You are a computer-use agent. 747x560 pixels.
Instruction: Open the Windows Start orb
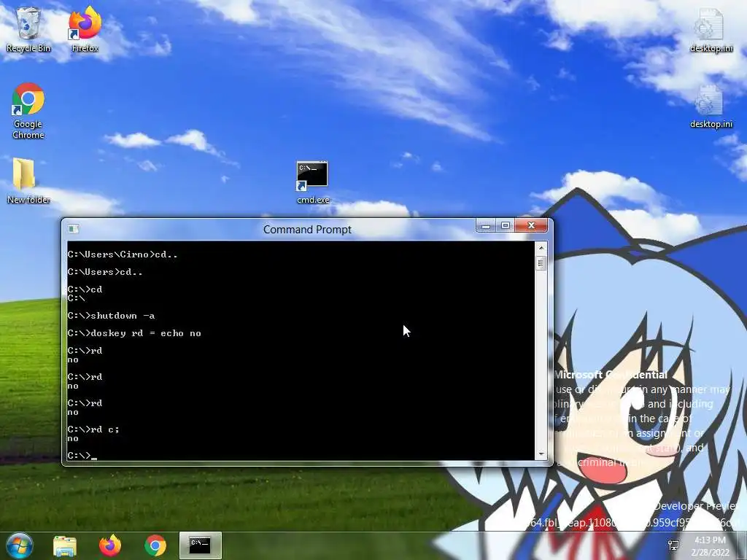click(x=19, y=545)
